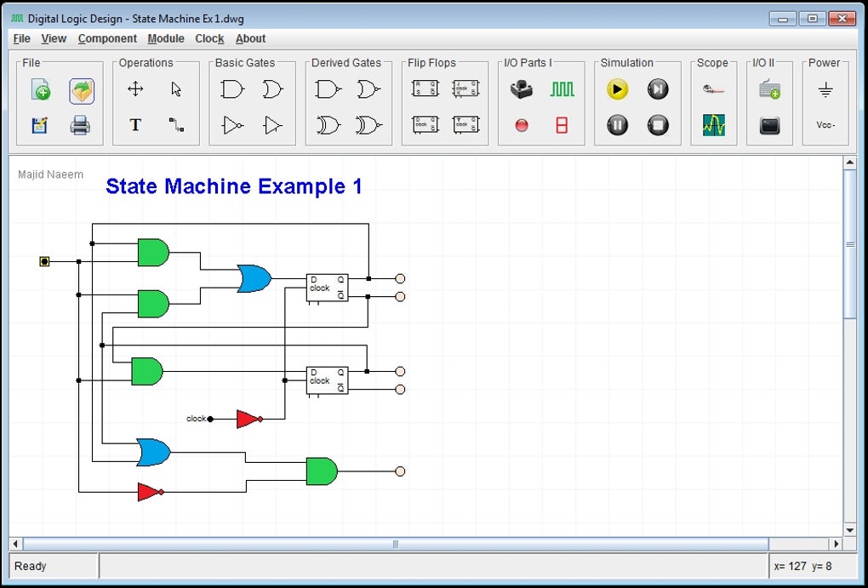Stop the simulation
Viewport: 868px width, 588px height.
click(656, 125)
